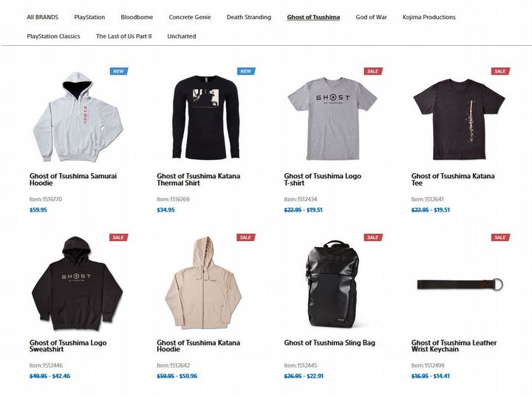Open the Samurai Hoodie product image
532x395 pixels.
pyautogui.click(x=78, y=116)
